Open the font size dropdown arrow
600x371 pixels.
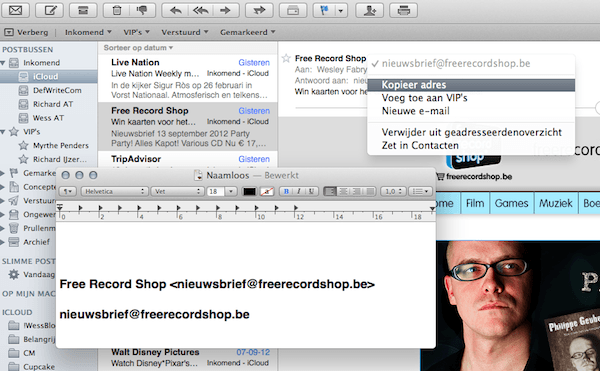pos(231,191)
